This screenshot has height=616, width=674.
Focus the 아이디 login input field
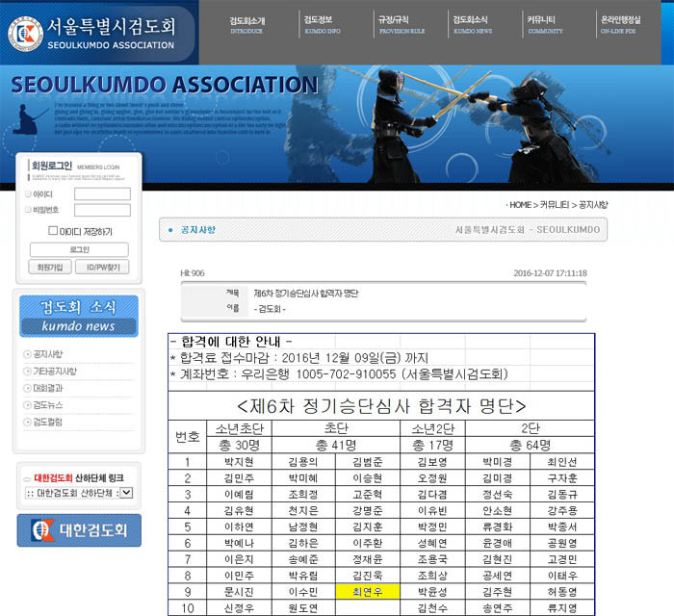pyautogui.click(x=102, y=194)
